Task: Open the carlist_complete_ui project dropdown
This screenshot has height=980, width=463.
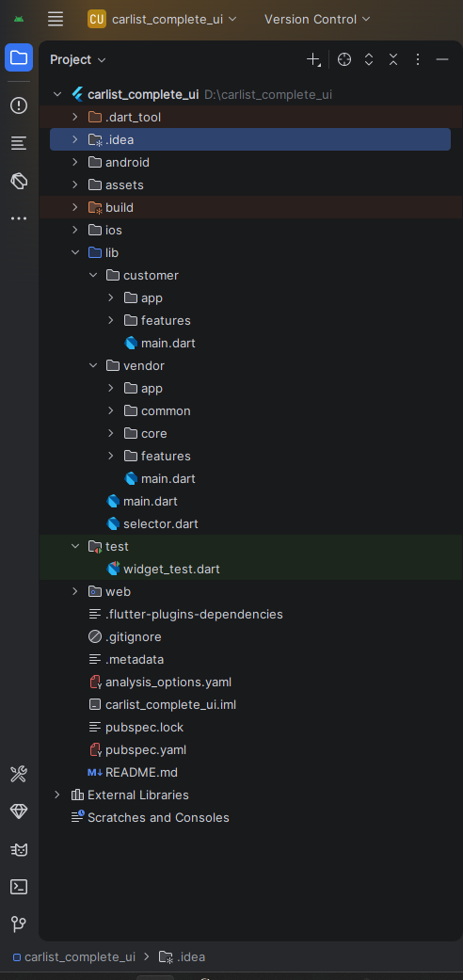Action: coord(163,20)
